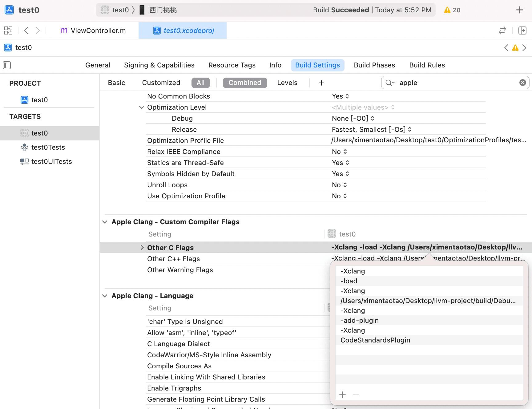Expand the Other C Flags row

(142, 248)
